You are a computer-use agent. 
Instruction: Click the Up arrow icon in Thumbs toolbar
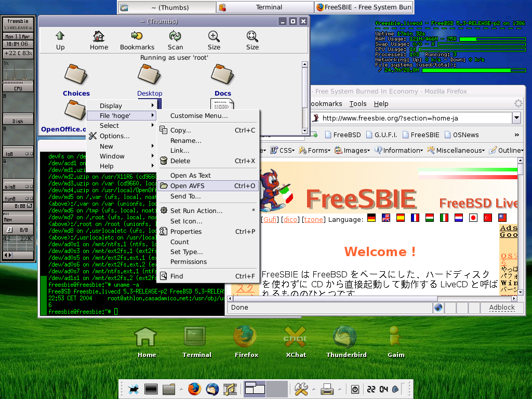60,36
